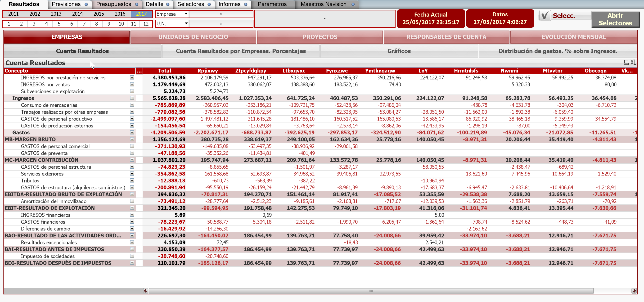Open Cuenta Resultados por Empresas. Porcentajes
Image resolution: width=644 pixels, height=302 pixels.
pyautogui.click(x=241, y=51)
